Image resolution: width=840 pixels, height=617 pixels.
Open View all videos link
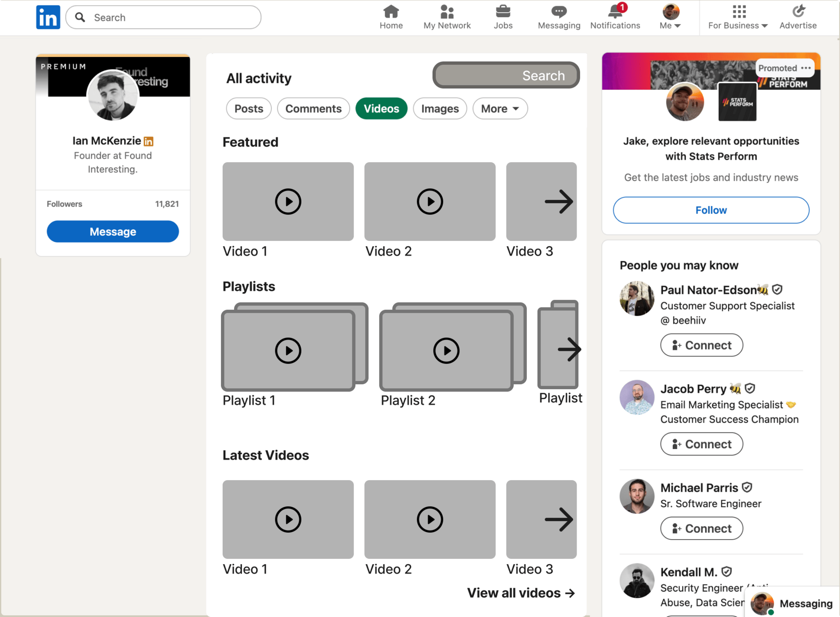pyautogui.click(x=521, y=593)
